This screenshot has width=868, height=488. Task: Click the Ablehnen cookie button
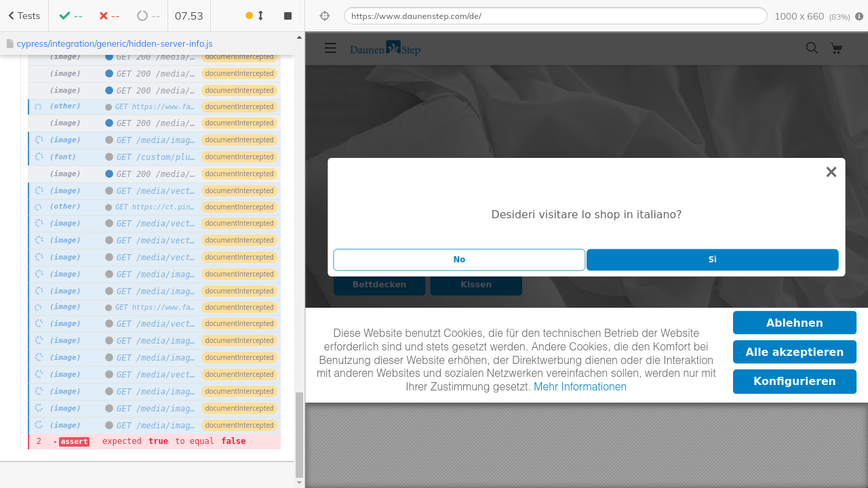794,323
